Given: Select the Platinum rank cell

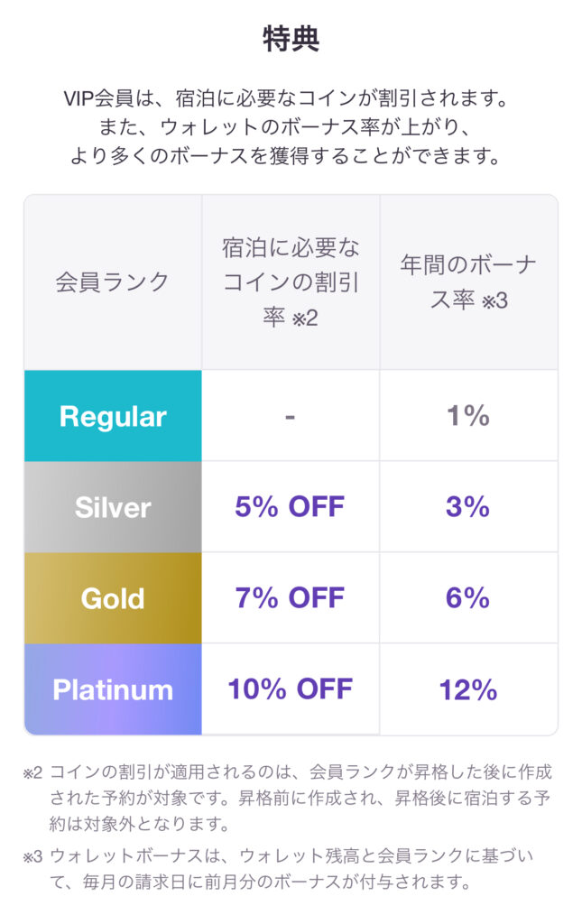Looking at the screenshot, I should [113, 689].
